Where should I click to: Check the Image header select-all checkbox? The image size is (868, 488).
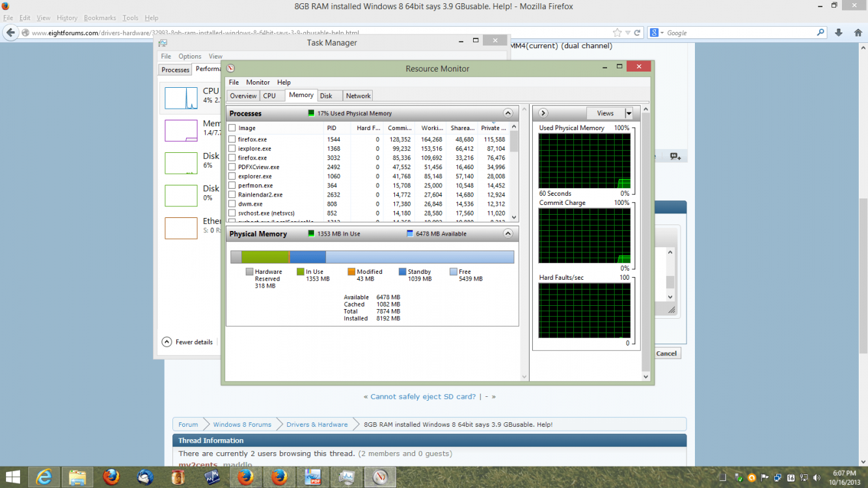[232, 128]
